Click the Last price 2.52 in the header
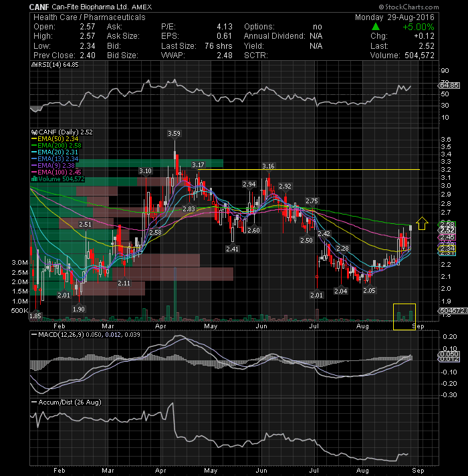Image resolution: width=468 pixels, height=476 pixels. pyautogui.click(x=427, y=46)
